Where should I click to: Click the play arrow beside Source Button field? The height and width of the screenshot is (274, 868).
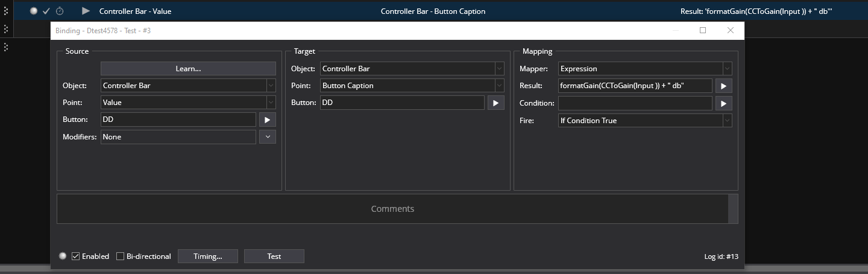click(x=267, y=120)
